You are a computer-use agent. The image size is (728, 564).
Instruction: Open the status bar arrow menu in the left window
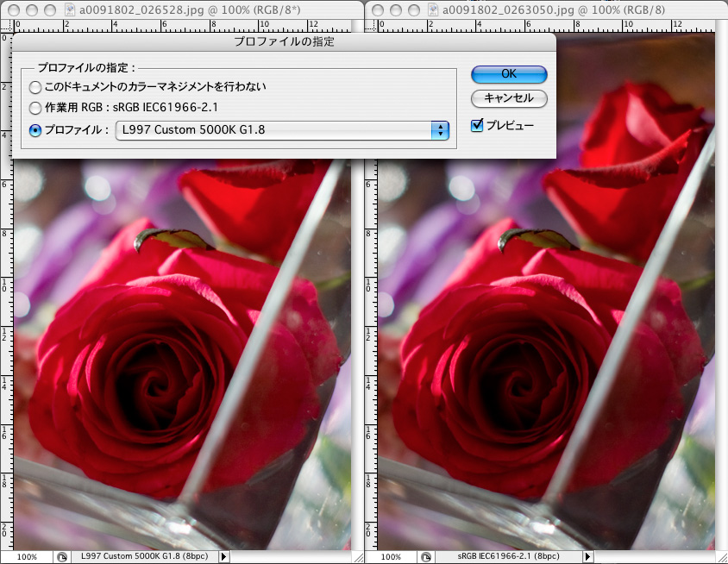point(223,556)
